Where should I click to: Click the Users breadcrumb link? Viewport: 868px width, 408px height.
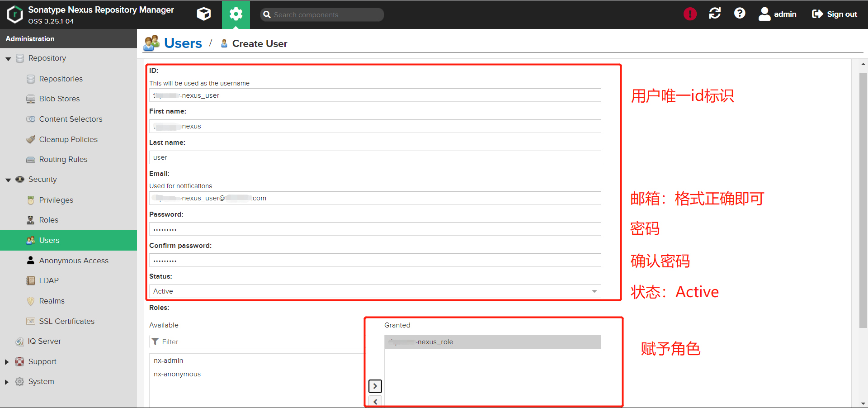[x=183, y=43]
